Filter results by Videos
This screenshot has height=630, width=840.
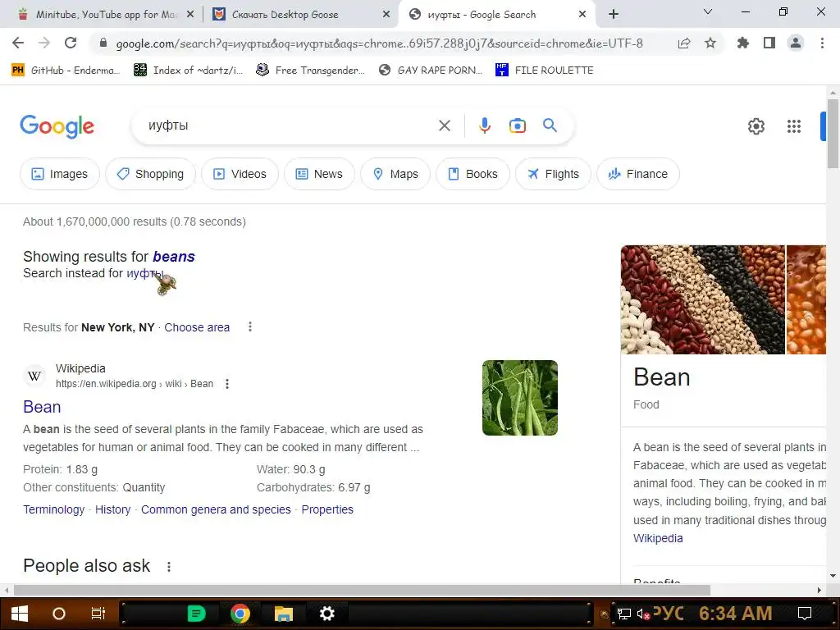pos(240,174)
